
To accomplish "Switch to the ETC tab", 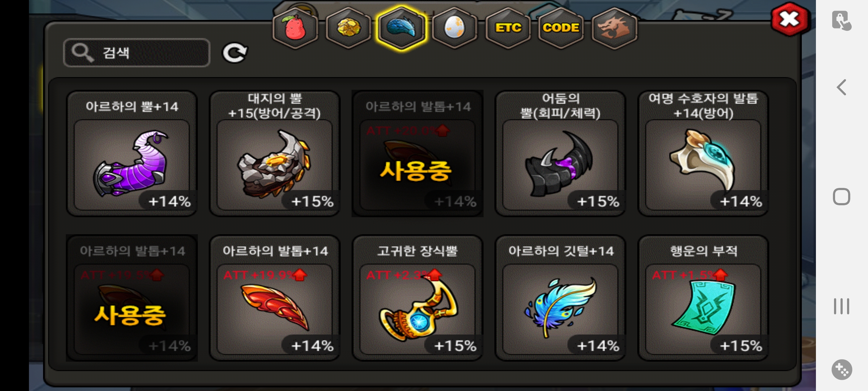I will tap(508, 28).
